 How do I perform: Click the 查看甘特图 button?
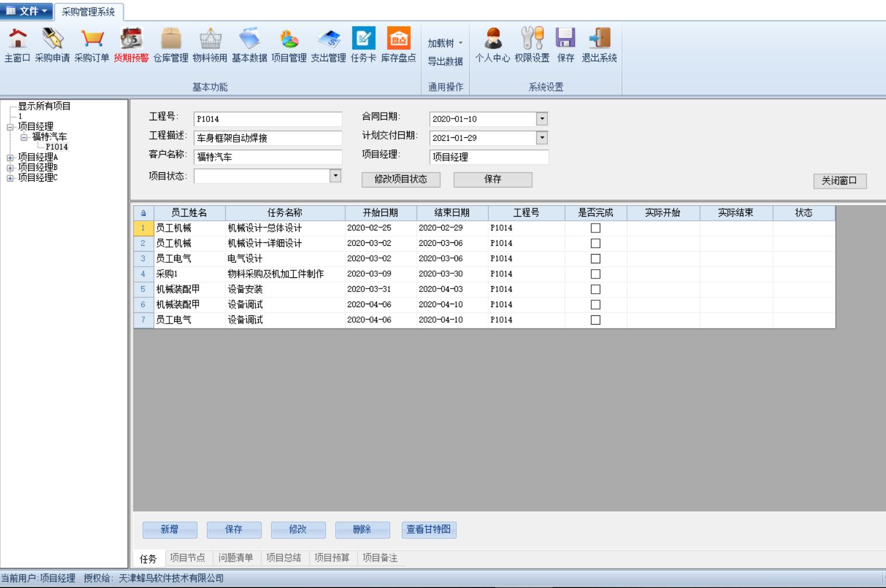click(429, 530)
